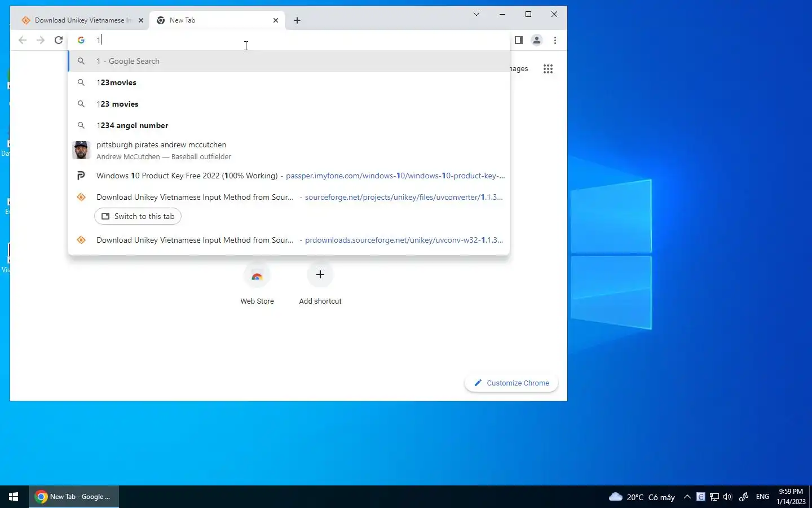The height and width of the screenshot is (508, 812).
Task: Expand hidden system tray icons chevron
Action: point(687,497)
